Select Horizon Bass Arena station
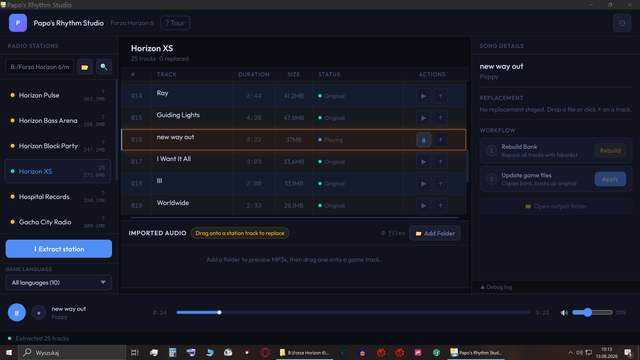The width and height of the screenshot is (640, 360). [x=58, y=121]
